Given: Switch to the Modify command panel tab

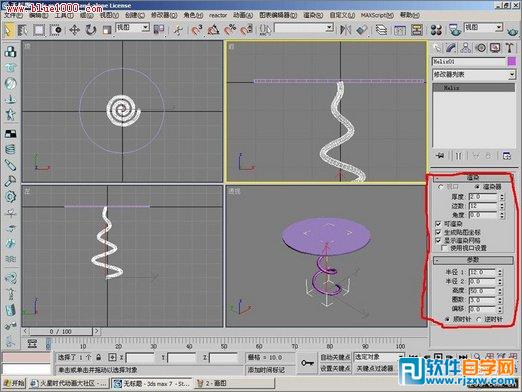Looking at the screenshot, I should coord(451,48).
